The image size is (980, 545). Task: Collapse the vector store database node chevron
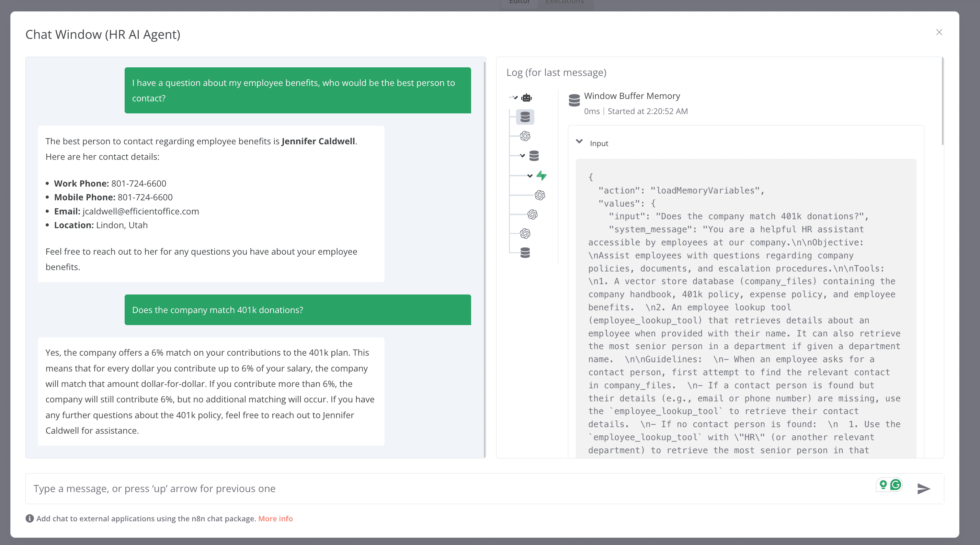tap(522, 156)
